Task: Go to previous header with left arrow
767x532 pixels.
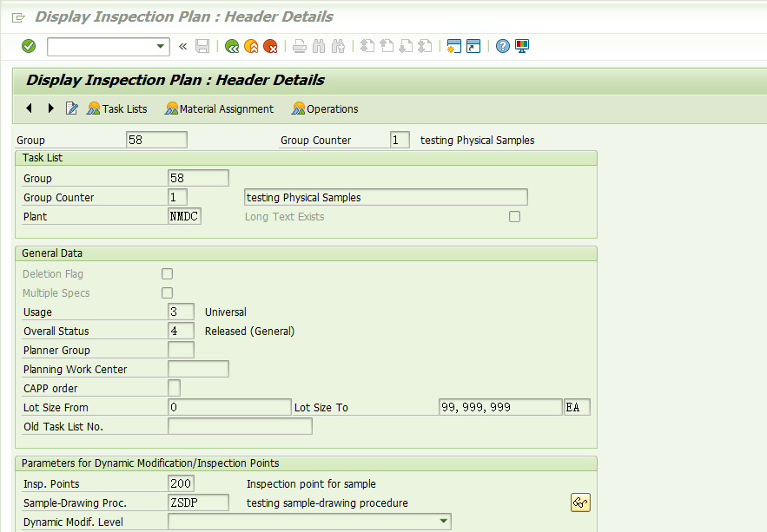Action: (29, 108)
